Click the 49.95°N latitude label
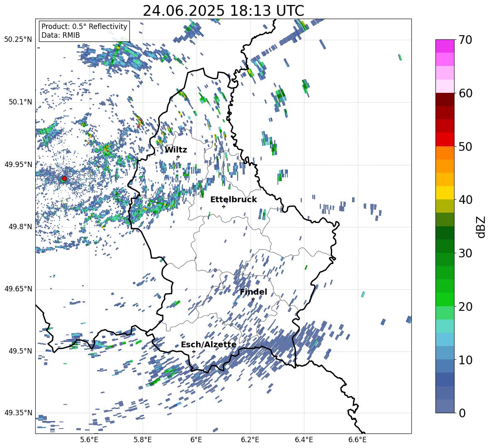Screen dimensions: 491x448 click(x=18, y=165)
